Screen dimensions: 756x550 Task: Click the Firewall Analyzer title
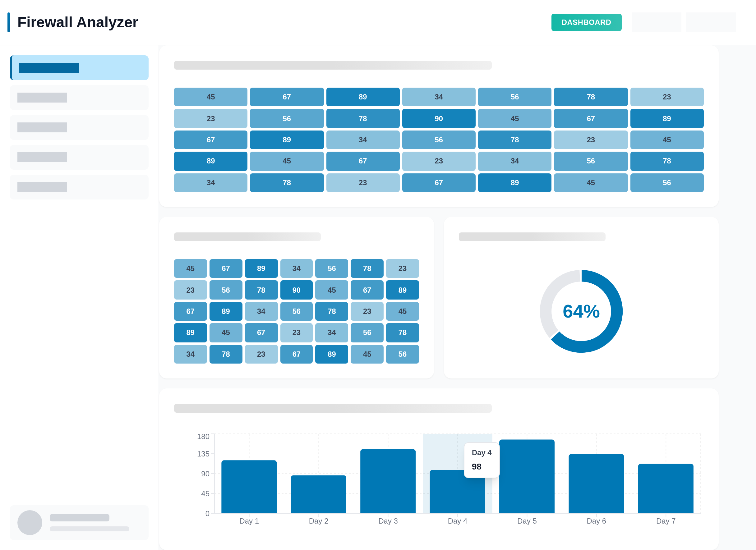(77, 22)
